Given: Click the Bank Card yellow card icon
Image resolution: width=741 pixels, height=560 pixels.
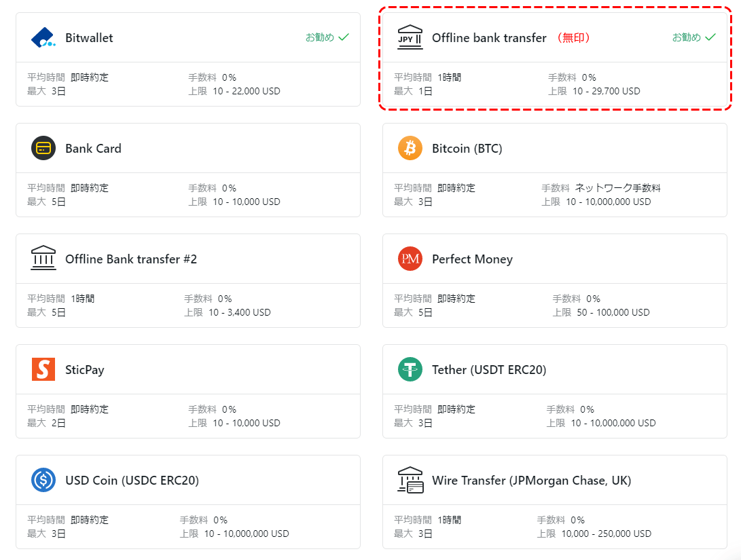Looking at the screenshot, I should click(x=43, y=148).
